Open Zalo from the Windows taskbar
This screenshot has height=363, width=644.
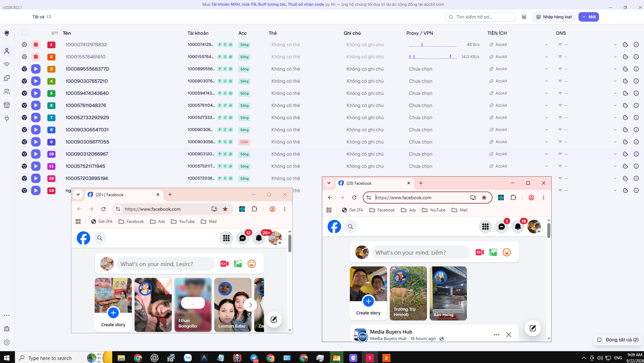(x=188, y=358)
